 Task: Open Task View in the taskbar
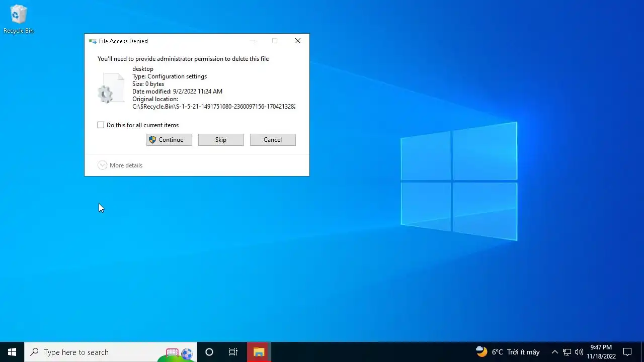coord(233,352)
